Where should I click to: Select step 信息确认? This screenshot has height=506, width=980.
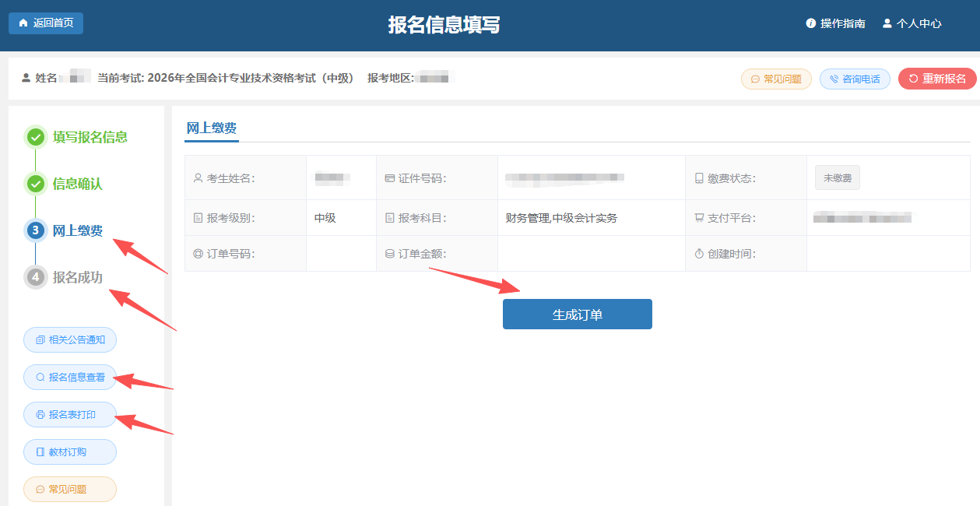pyautogui.click(x=78, y=184)
